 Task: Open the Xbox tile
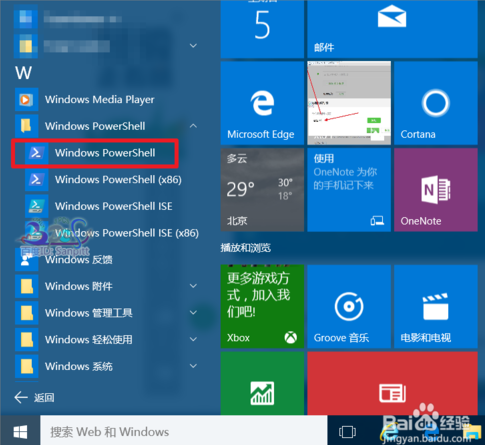pos(262,306)
